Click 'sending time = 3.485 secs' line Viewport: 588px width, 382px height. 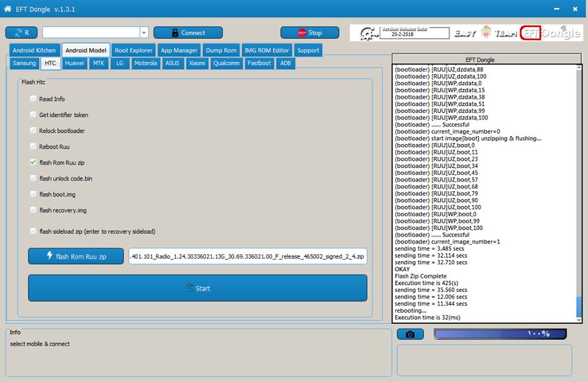[429, 248]
